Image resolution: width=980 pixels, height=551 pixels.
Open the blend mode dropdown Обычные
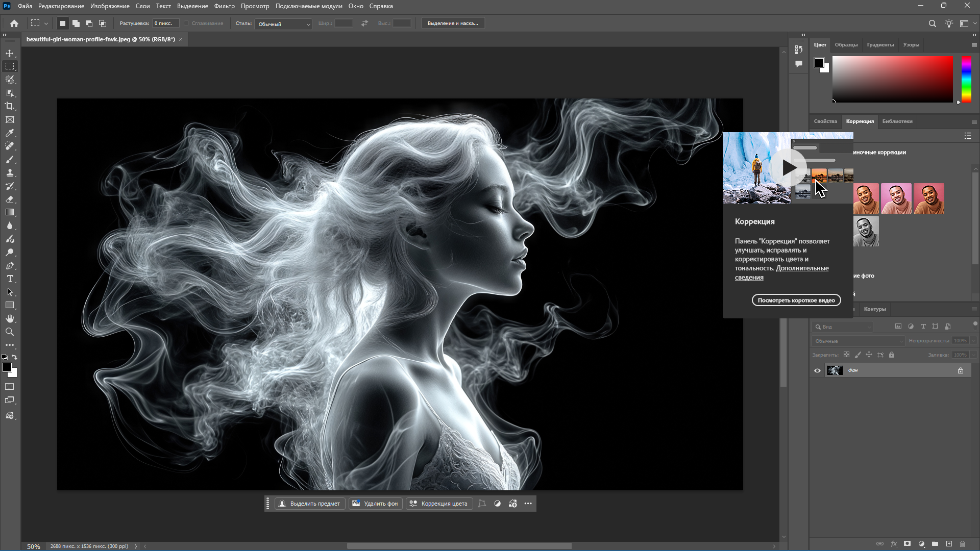pos(858,341)
